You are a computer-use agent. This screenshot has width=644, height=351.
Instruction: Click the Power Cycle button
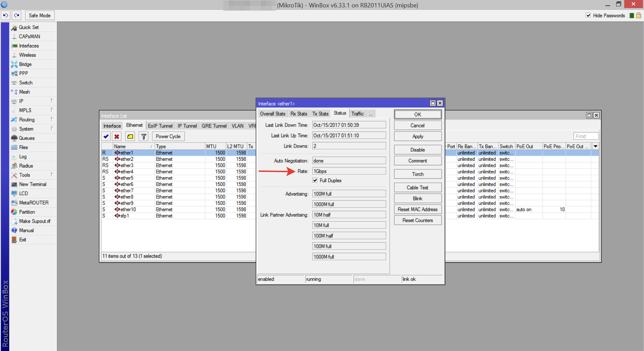[x=168, y=136]
